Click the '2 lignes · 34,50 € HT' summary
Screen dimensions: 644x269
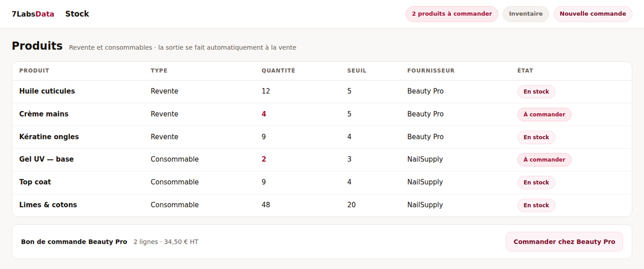pyautogui.click(x=166, y=242)
